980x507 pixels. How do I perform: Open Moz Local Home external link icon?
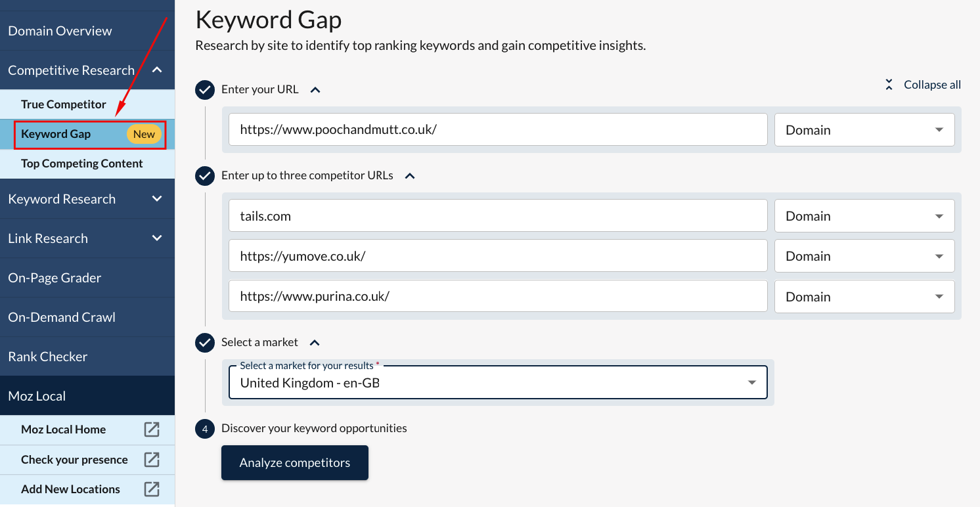pyautogui.click(x=152, y=430)
